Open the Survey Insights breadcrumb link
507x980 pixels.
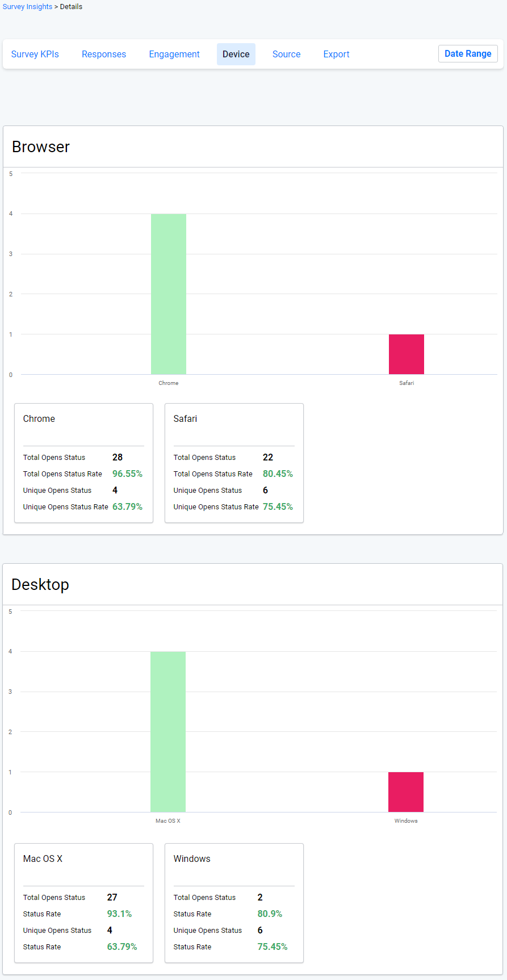(27, 7)
